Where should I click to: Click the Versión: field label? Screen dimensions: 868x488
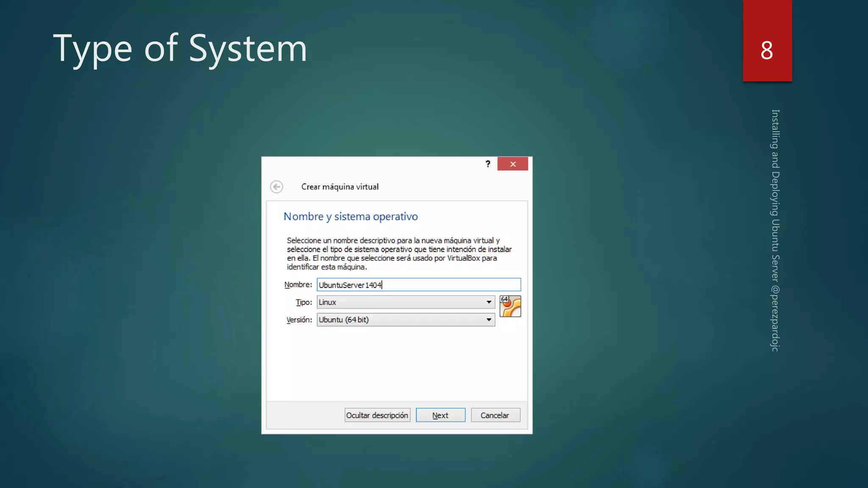(x=299, y=320)
